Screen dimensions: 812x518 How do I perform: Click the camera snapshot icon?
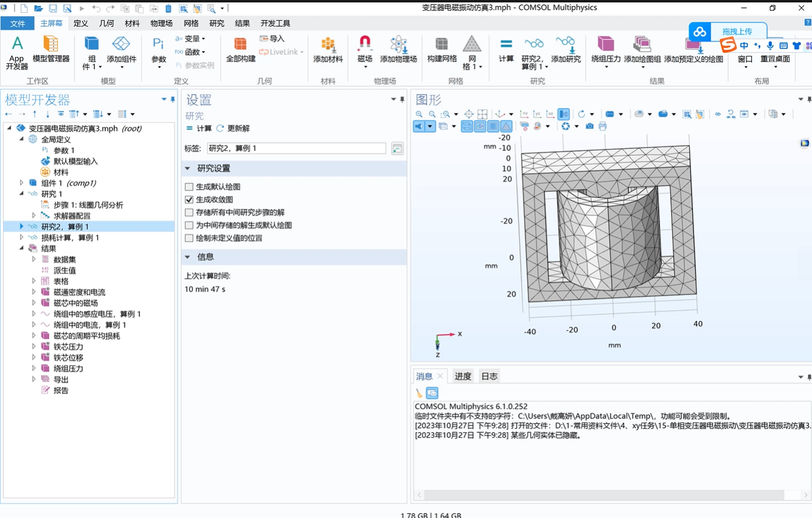click(589, 126)
